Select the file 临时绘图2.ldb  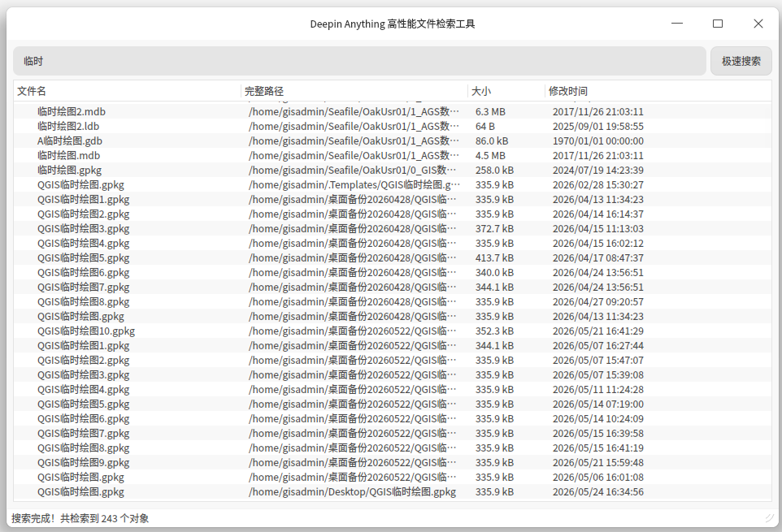point(68,127)
